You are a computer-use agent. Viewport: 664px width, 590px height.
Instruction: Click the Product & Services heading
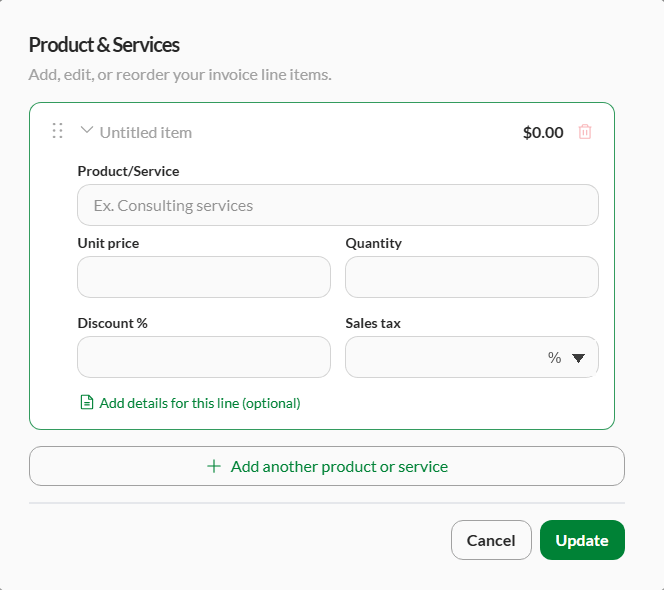point(104,45)
